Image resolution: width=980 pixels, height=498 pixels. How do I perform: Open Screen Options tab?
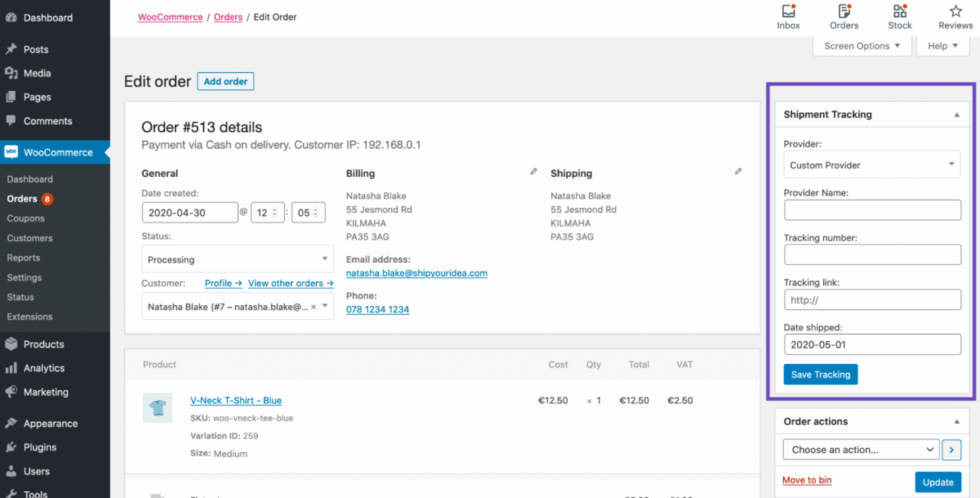pyautogui.click(x=862, y=46)
